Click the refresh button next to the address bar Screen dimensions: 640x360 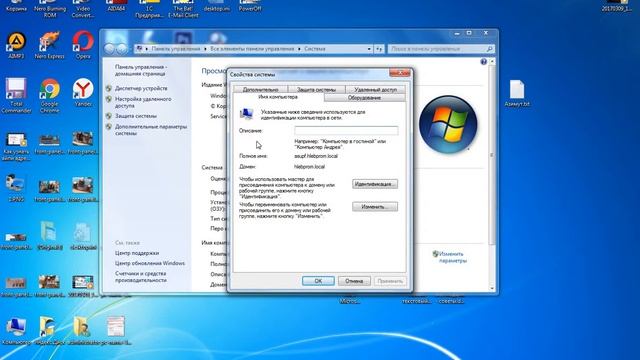(379, 49)
